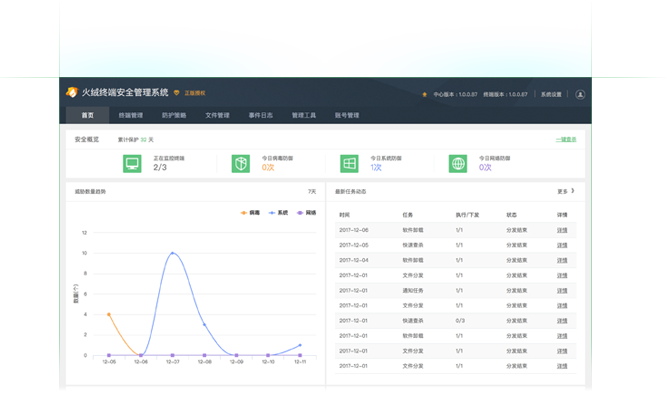This screenshot has width=666, height=394.
Task: Click the network defense globe icon
Action: pyautogui.click(x=458, y=163)
